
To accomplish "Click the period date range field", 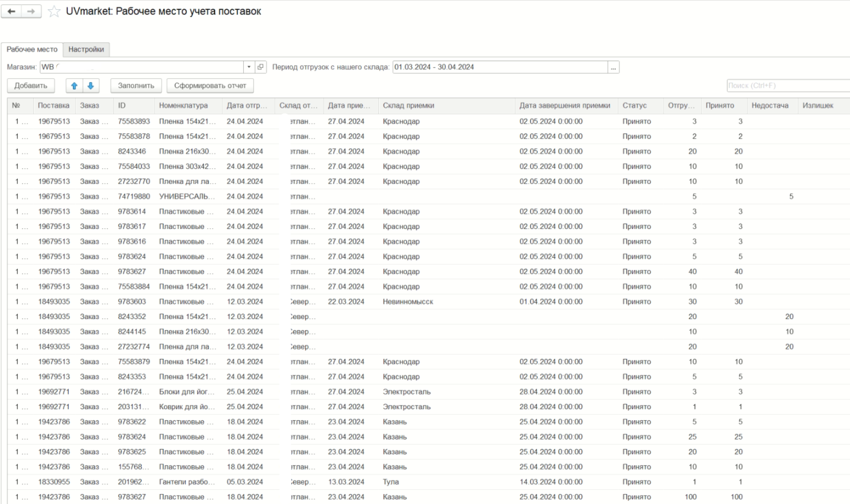I will 500,66.
